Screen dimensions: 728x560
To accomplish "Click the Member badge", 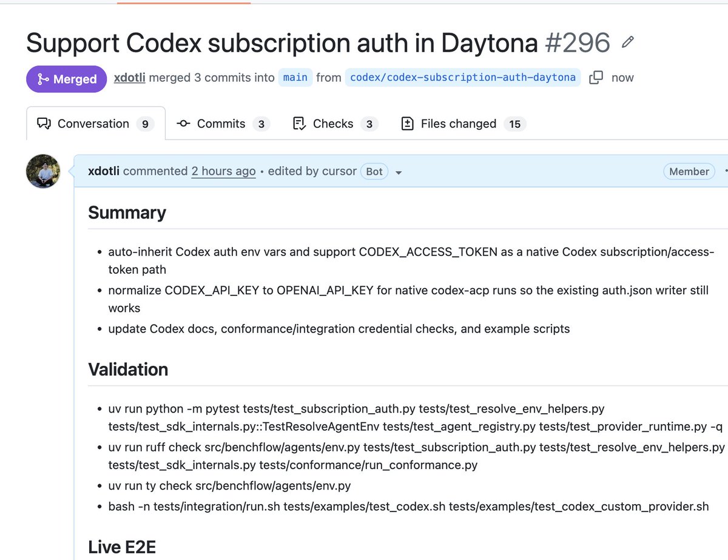I will (x=689, y=172).
